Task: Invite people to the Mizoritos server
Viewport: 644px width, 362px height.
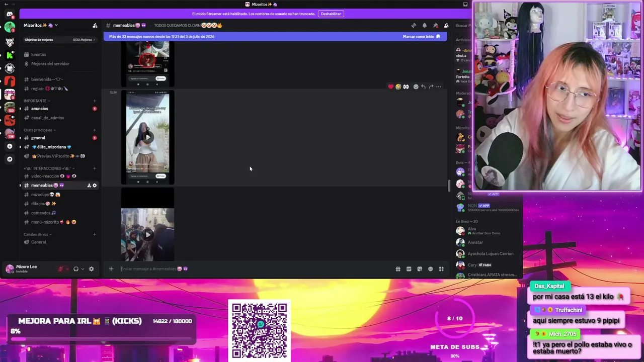Action: pos(95,25)
